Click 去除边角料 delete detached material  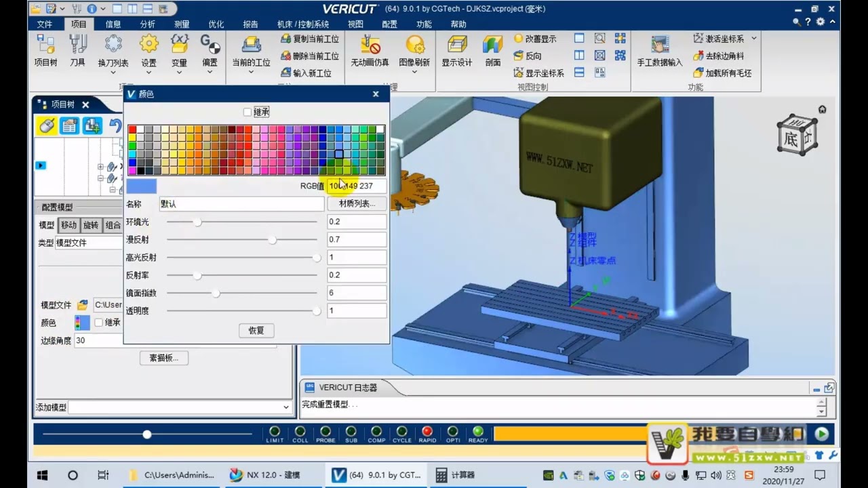[718, 56]
